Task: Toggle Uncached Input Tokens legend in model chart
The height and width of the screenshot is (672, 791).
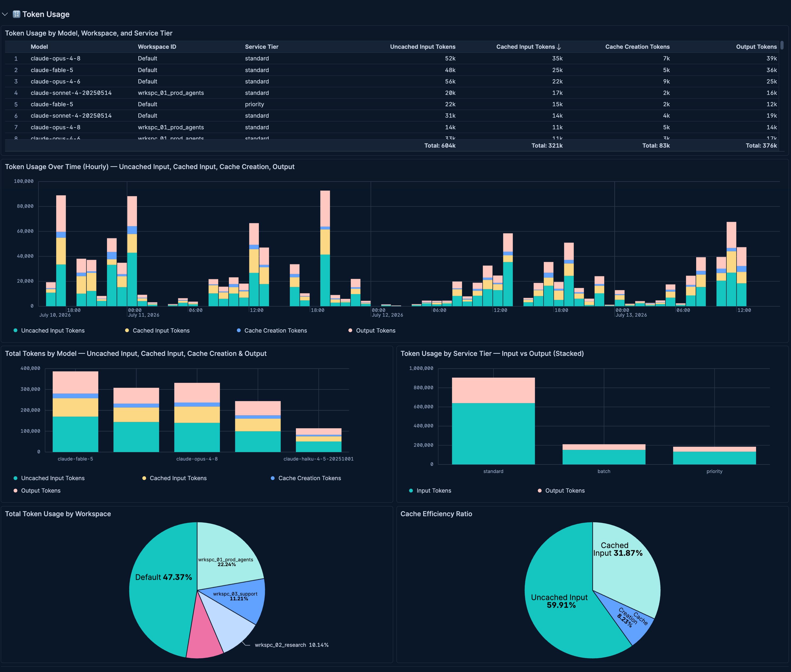Action: click(x=49, y=478)
